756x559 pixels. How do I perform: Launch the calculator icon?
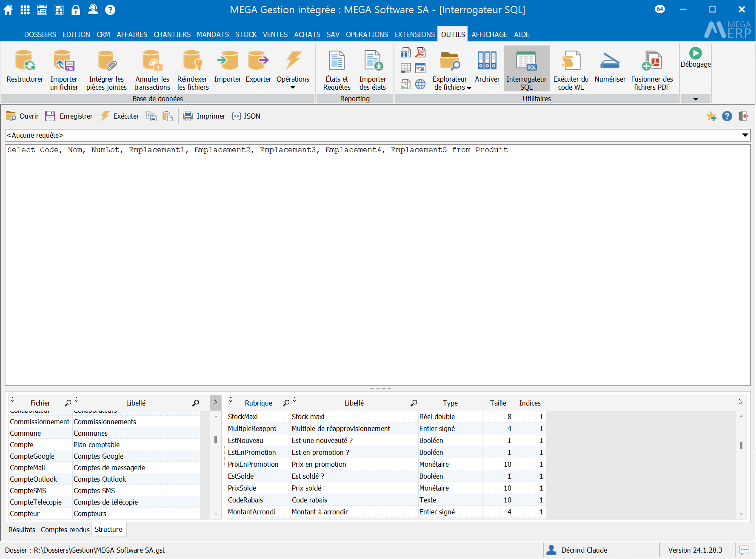tap(59, 10)
